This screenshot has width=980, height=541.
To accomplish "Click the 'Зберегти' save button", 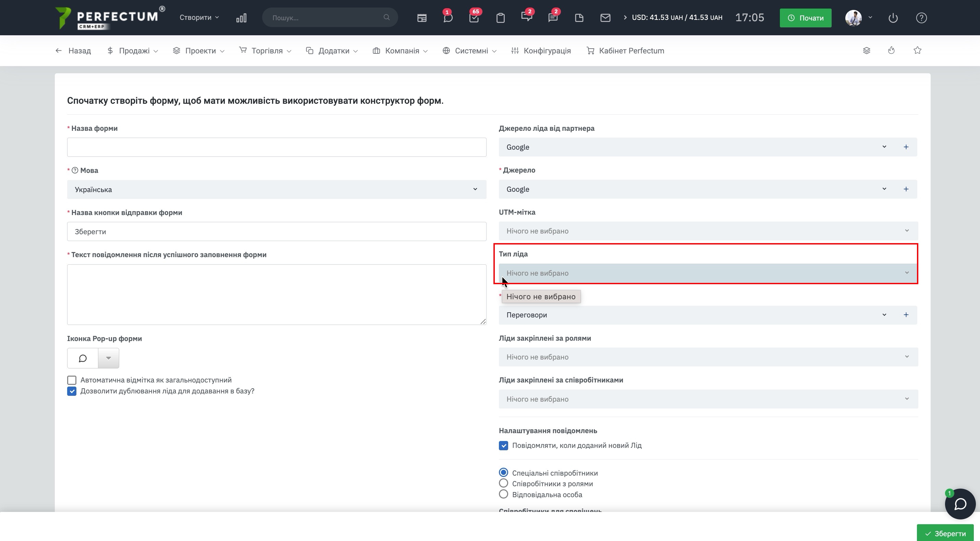I will tap(945, 533).
